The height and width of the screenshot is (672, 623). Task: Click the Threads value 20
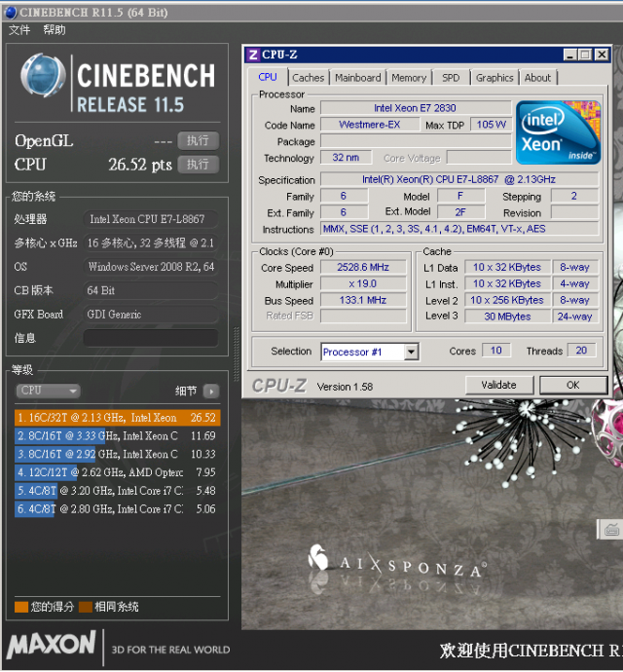(581, 351)
